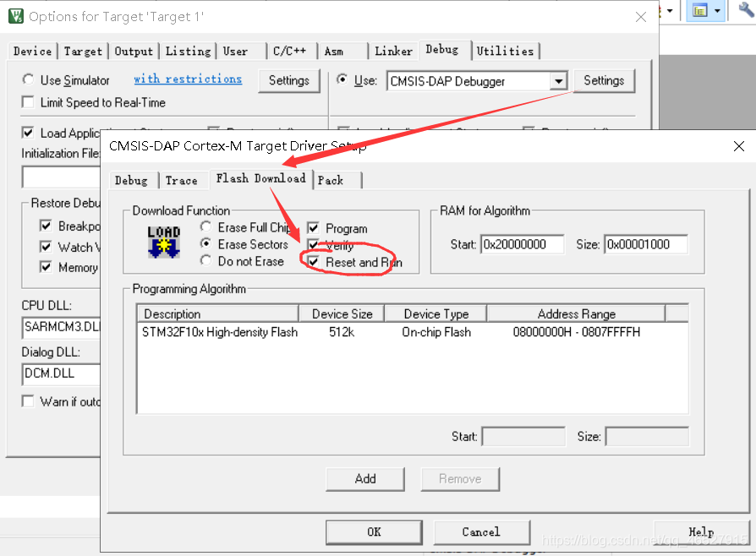Open dropdown arrow beside window layout icon
Viewport: 756px width, 556px height.
(x=717, y=11)
